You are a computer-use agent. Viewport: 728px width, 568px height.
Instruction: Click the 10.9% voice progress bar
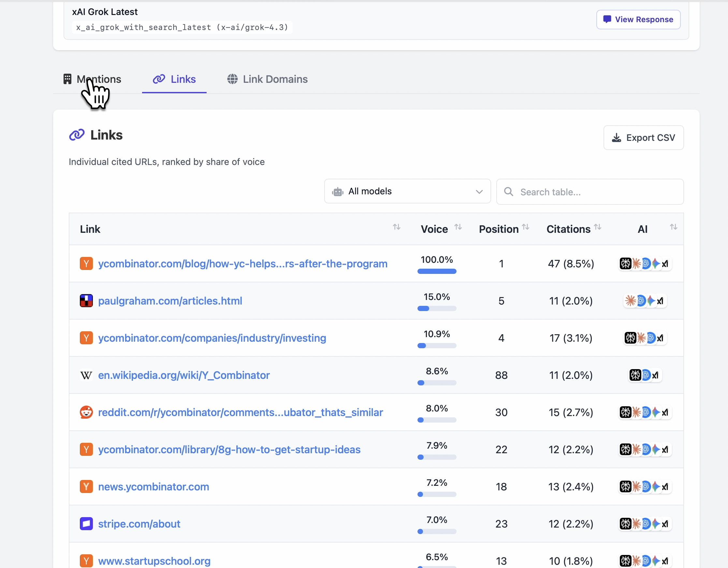pyautogui.click(x=437, y=346)
